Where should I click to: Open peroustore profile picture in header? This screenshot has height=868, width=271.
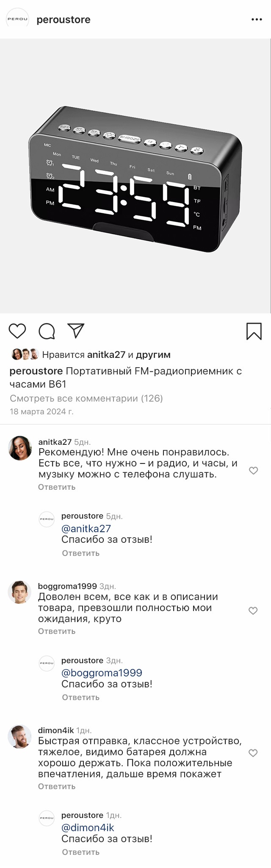pos(17,19)
